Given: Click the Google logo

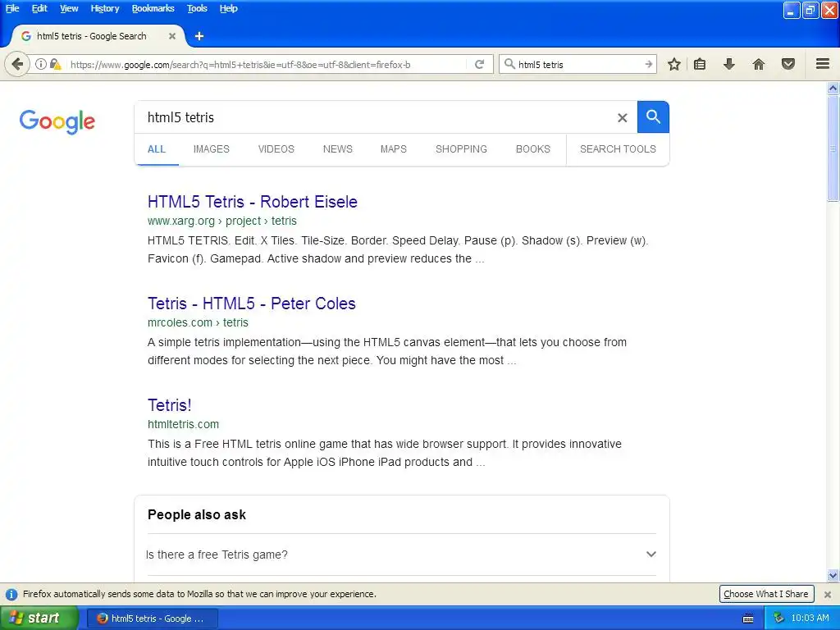Looking at the screenshot, I should click(x=57, y=121).
